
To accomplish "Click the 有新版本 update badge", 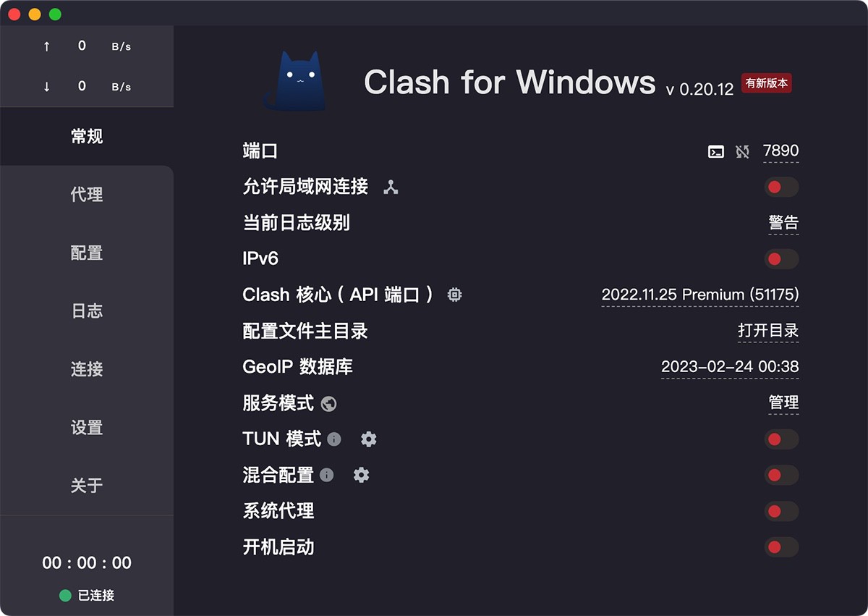I will coord(767,83).
